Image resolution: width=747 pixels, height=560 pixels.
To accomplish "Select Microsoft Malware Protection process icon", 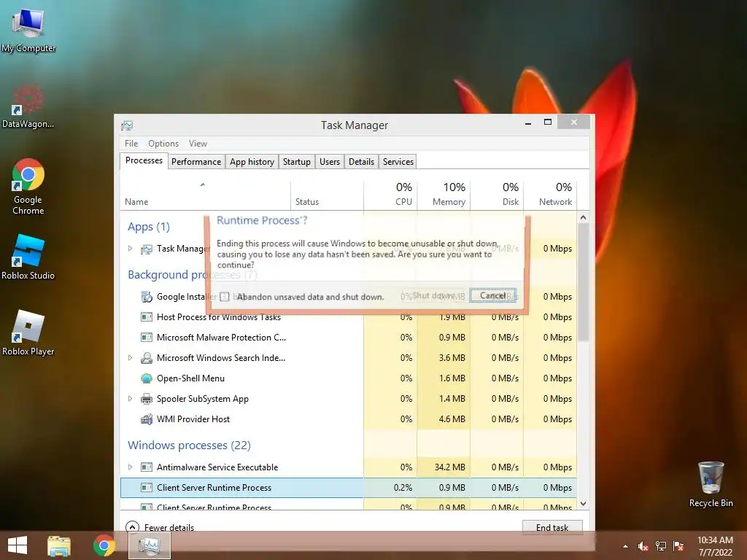I will [x=146, y=338].
